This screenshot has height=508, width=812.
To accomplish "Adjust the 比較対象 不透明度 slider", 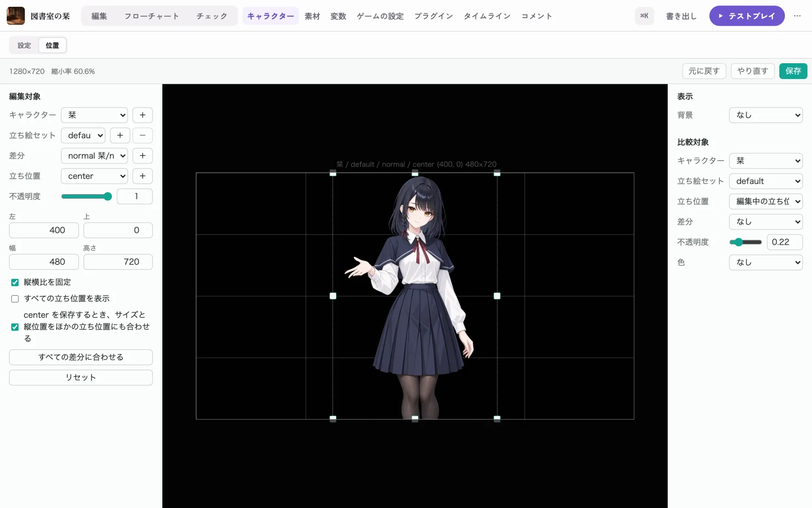I will 746,242.
